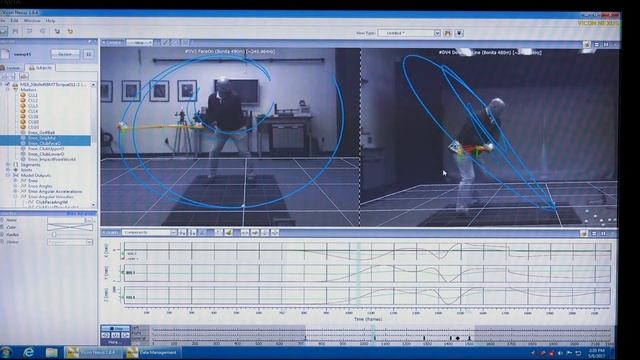Open Internet Explorer from the taskbar

[x=29, y=352]
